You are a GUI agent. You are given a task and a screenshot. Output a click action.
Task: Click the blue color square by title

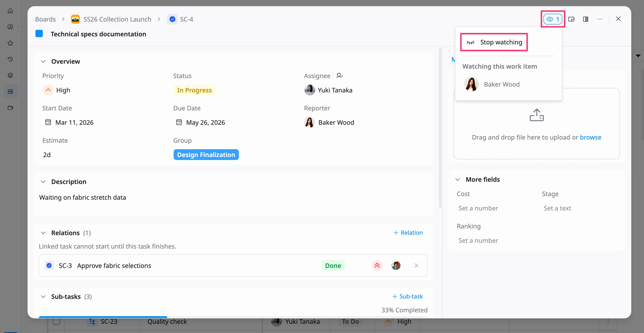pyautogui.click(x=39, y=34)
